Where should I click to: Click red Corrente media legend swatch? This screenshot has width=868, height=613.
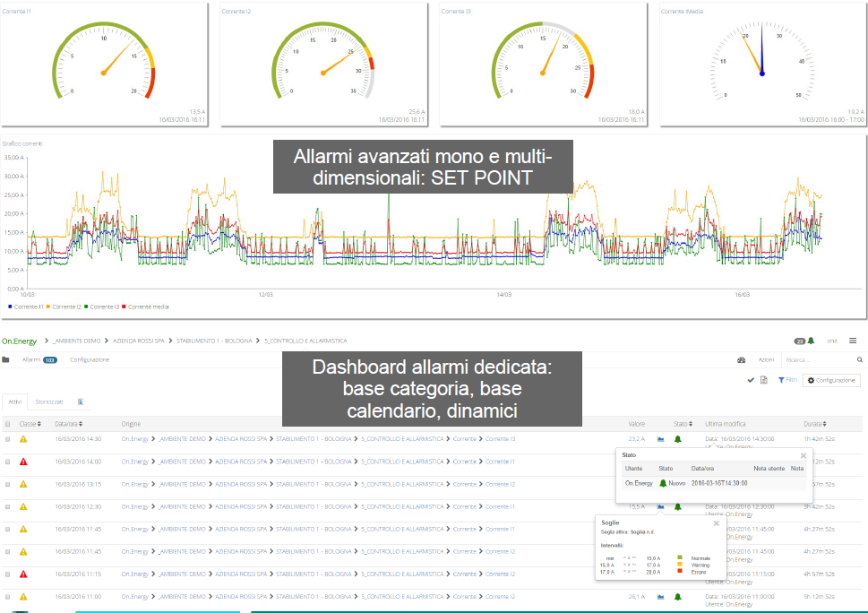click(x=124, y=306)
